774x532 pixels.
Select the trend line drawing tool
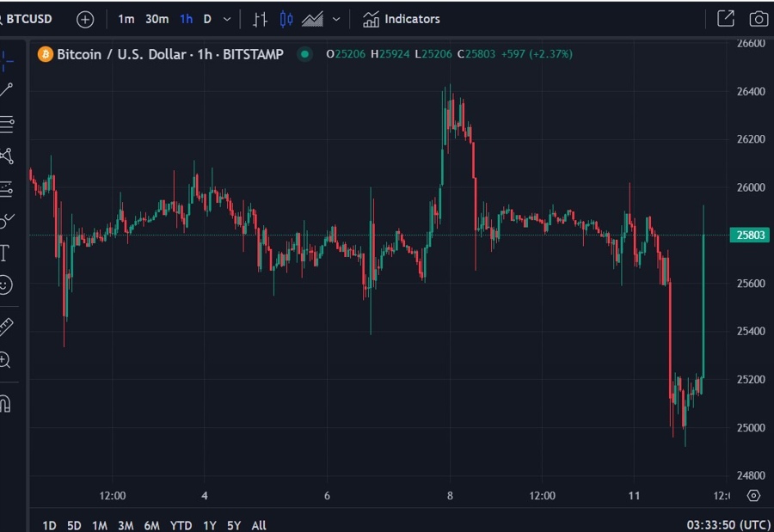coord(6,89)
